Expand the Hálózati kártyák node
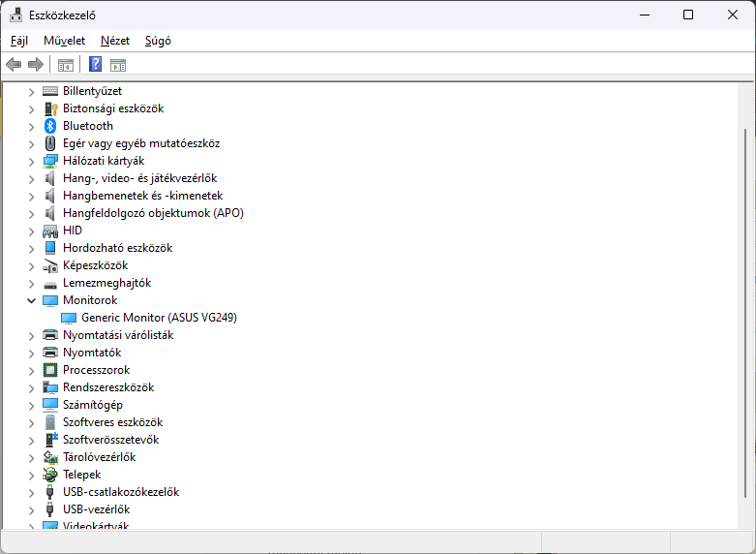This screenshot has height=554, width=756. pyautogui.click(x=31, y=161)
